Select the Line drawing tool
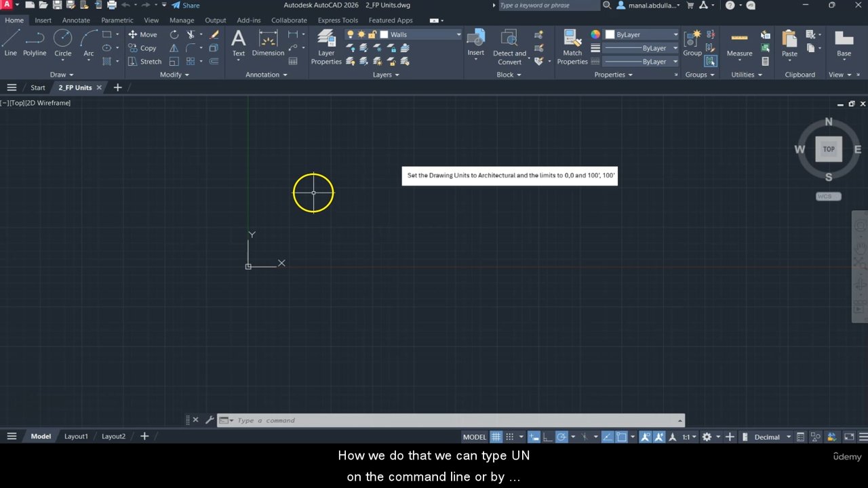 (11, 42)
